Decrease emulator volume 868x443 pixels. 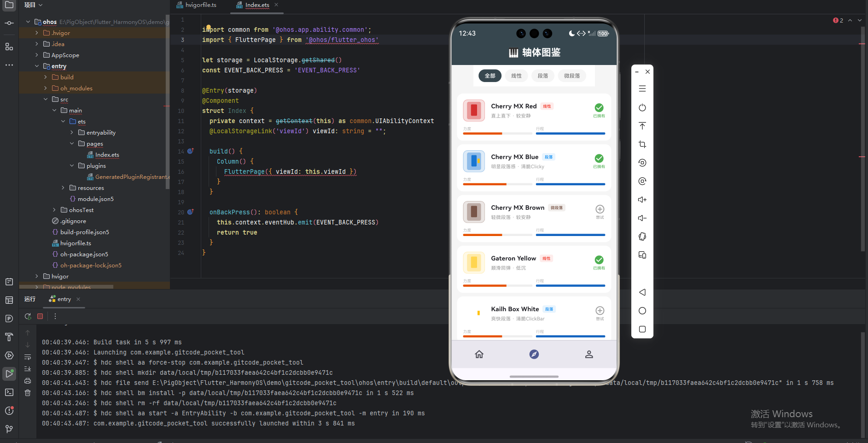(x=642, y=218)
